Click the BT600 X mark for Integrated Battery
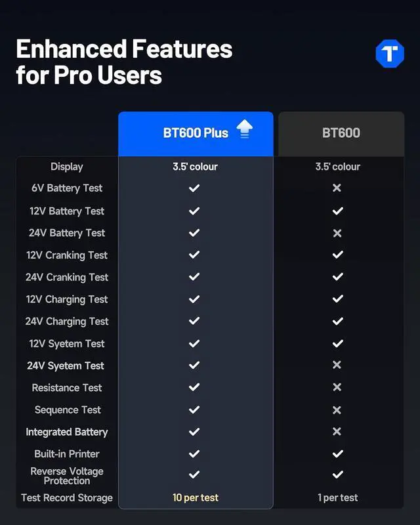 [337, 432]
